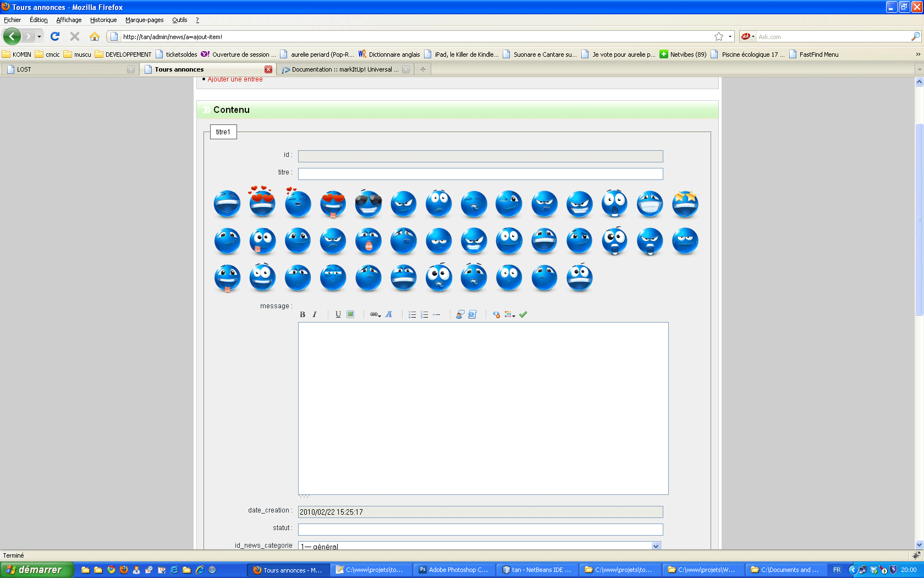Click the page scrollbar down arrow

919,545
